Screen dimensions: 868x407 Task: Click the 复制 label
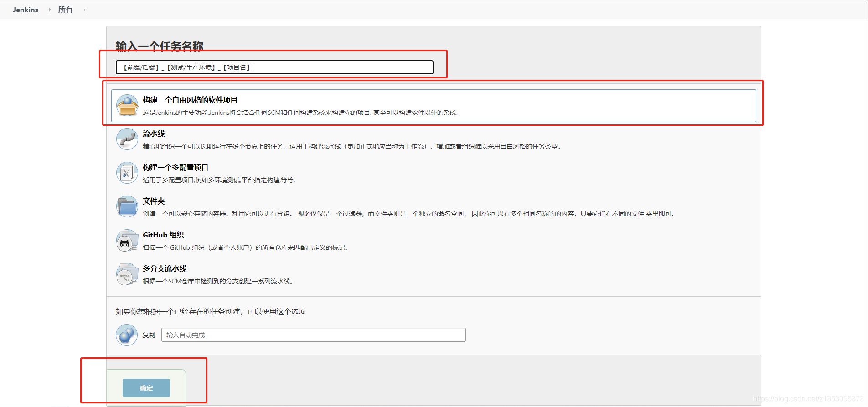click(x=149, y=335)
